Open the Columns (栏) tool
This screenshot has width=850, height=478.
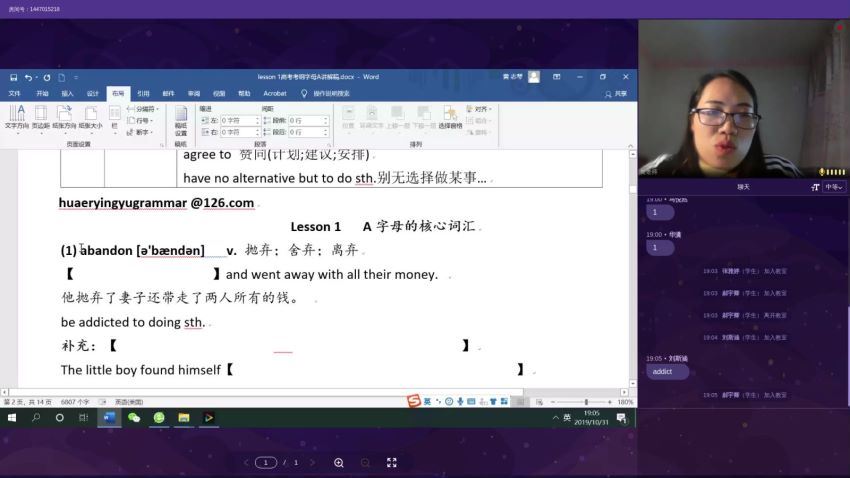coord(114,118)
